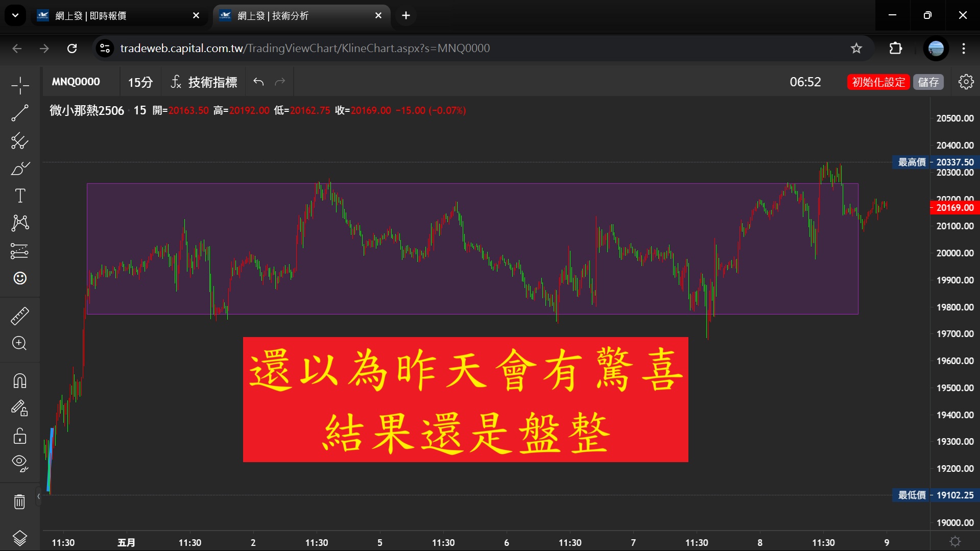Select the ruler measure tool
Viewport: 980px width, 551px height.
[20, 316]
